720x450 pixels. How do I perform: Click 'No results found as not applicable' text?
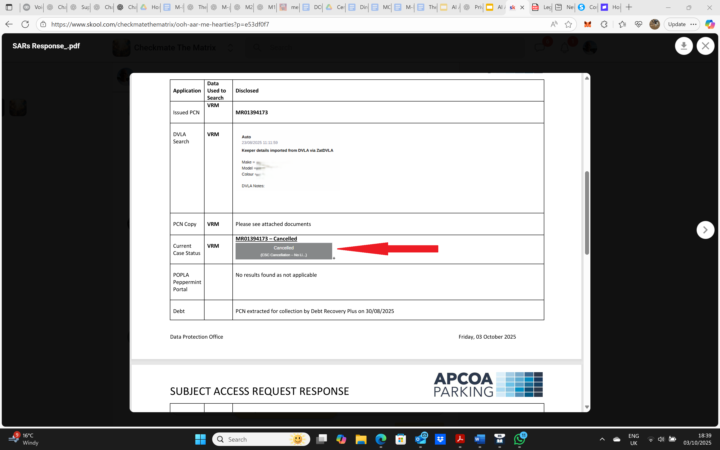pyautogui.click(x=276, y=275)
